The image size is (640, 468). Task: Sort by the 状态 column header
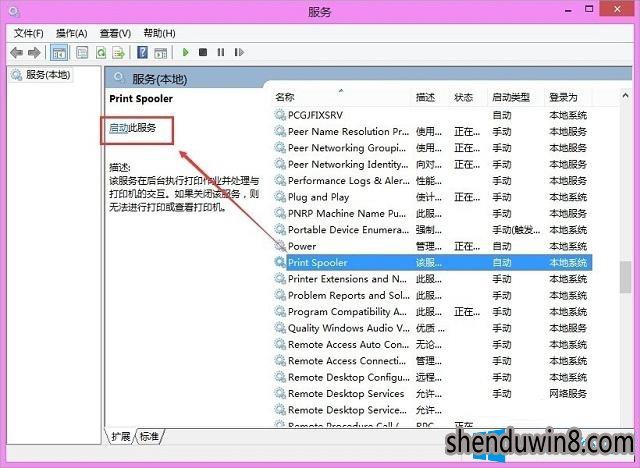pyautogui.click(x=469, y=97)
